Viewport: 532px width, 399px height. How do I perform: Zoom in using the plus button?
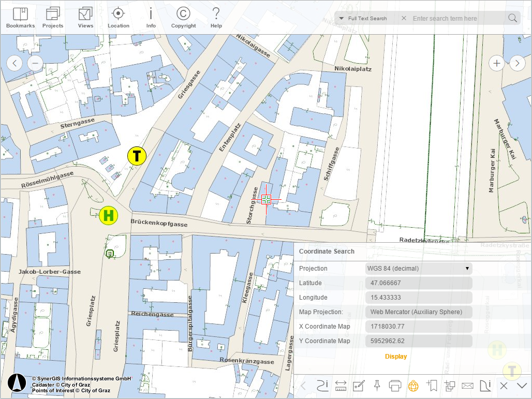496,63
